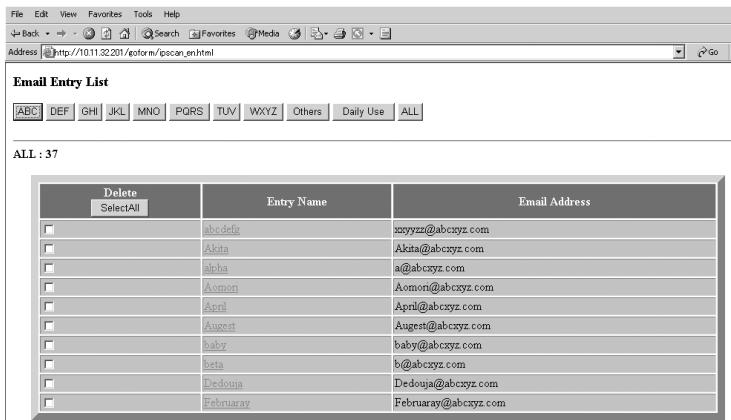The height and width of the screenshot is (420, 731).
Task: Click the Forward arrow button
Action: pyautogui.click(x=61, y=34)
